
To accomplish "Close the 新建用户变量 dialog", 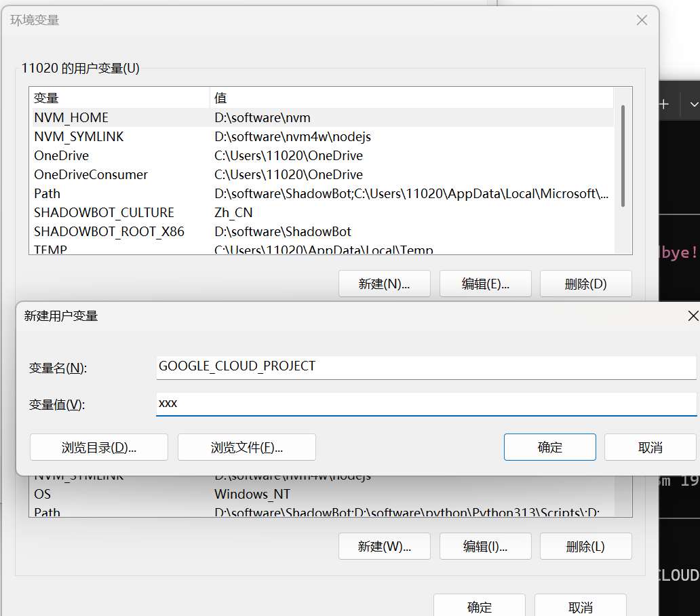I will coord(693,316).
